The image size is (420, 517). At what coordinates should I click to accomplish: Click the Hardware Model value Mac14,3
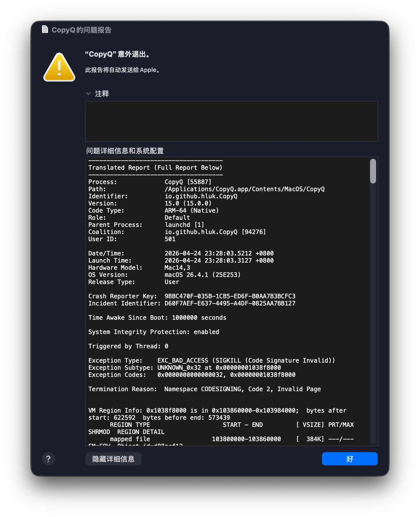pos(177,268)
